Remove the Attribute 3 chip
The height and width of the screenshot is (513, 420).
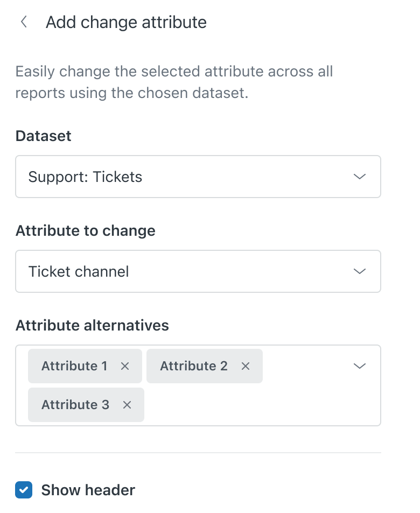pyautogui.click(x=127, y=405)
